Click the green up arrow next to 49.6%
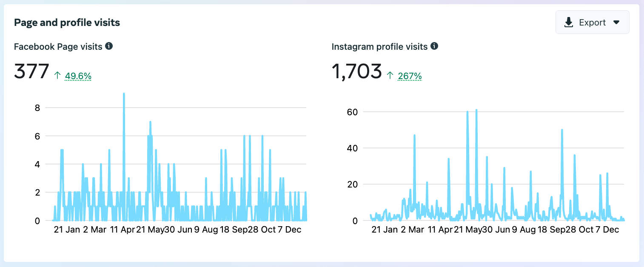Image resolution: width=644 pixels, height=267 pixels. pyautogui.click(x=57, y=76)
